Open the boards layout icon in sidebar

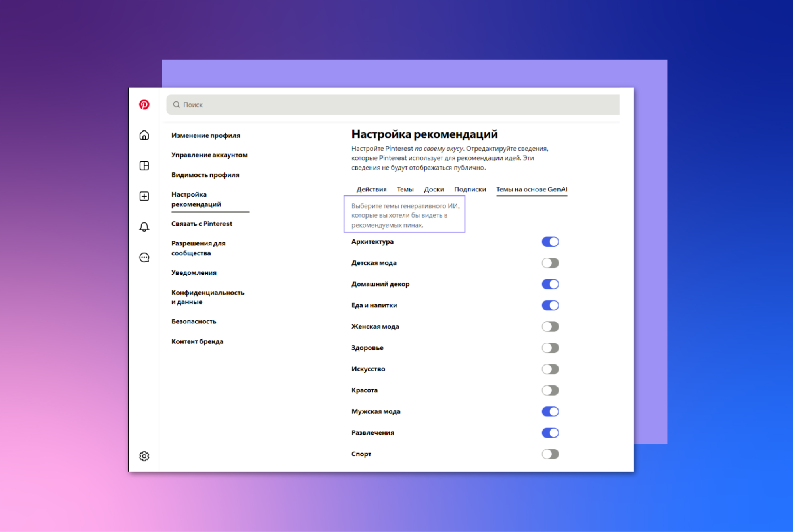point(144,166)
